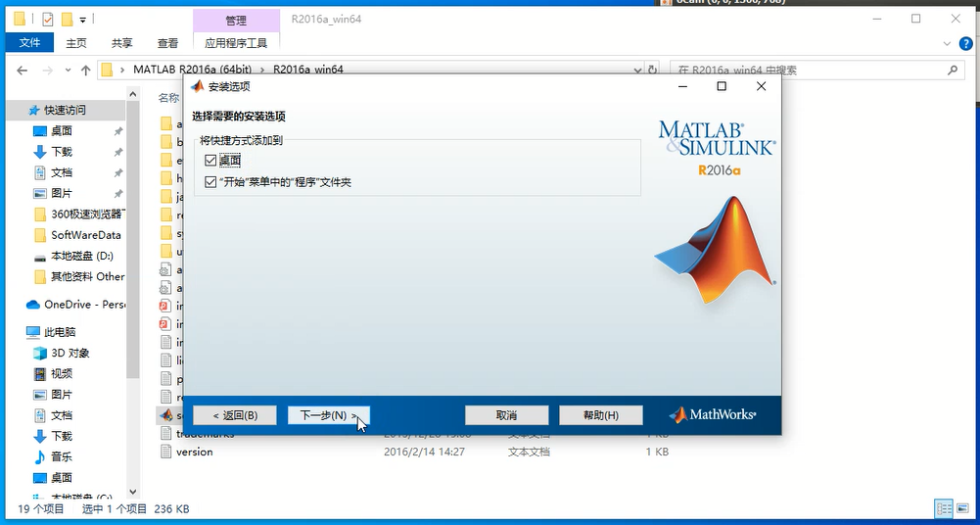Collapse the ribbon with chevron
The height and width of the screenshot is (525, 980).
click(947, 44)
